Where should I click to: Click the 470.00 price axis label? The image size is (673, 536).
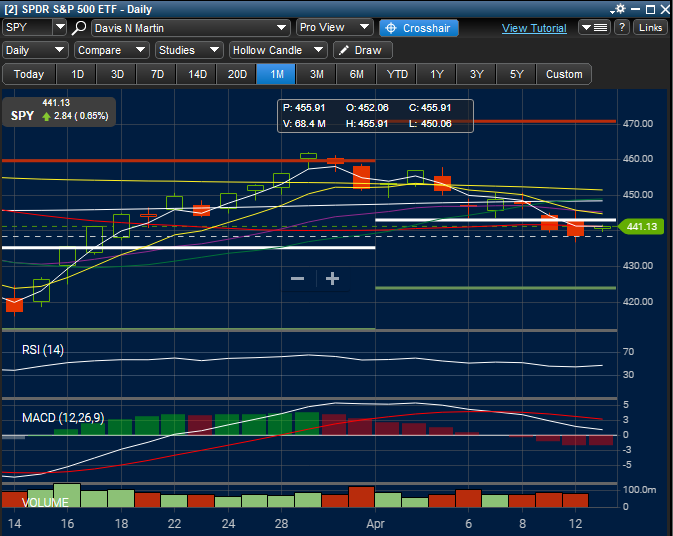[638, 124]
